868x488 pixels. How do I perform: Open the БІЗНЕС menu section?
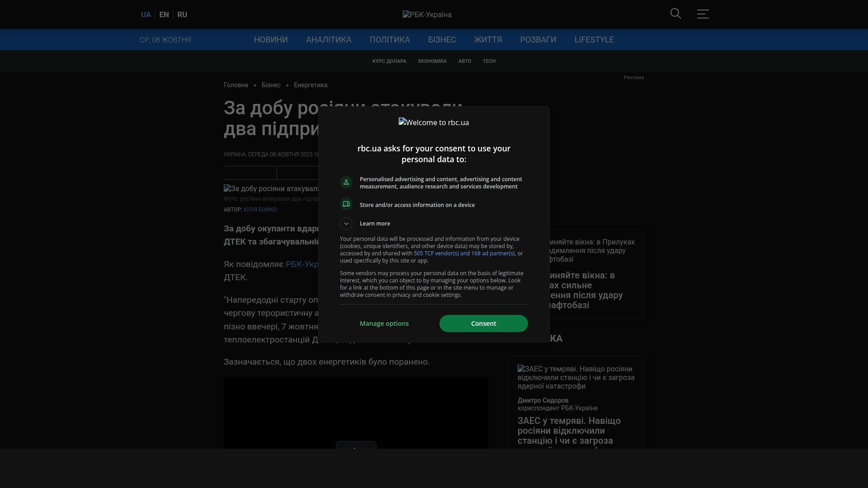tap(442, 40)
